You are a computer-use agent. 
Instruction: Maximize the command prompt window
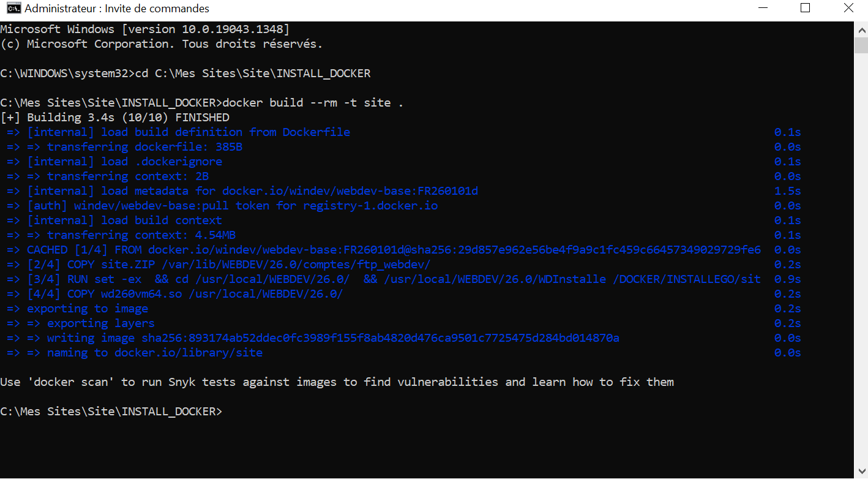[x=805, y=9]
